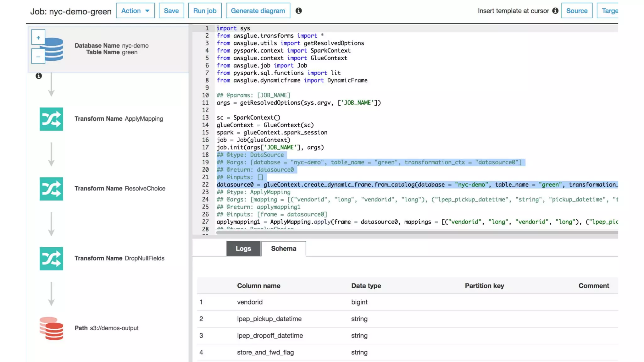Click info icon next to Insert template
Image resolution: width=644 pixels, height=362 pixels.
click(555, 11)
